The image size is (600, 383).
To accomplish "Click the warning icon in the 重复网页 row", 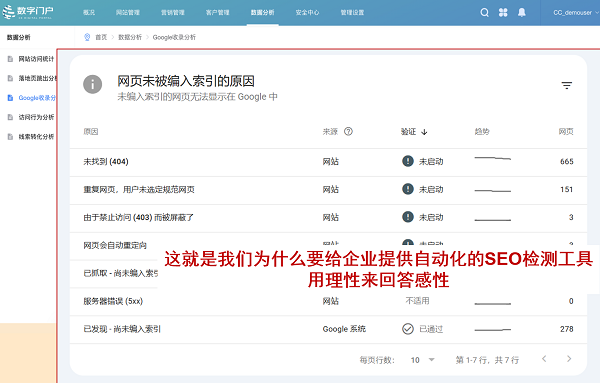I will pyautogui.click(x=408, y=189).
